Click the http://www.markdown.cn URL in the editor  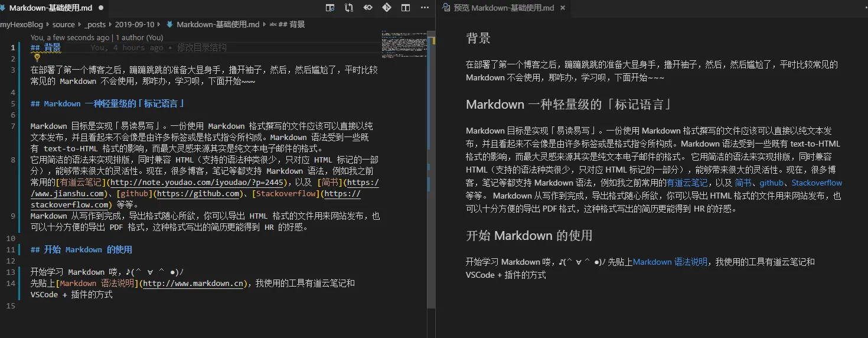click(x=194, y=284)
